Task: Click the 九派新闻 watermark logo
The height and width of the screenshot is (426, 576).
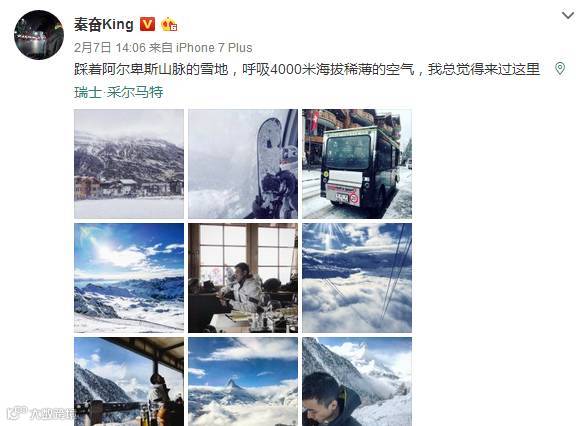Action: point(40,414)
